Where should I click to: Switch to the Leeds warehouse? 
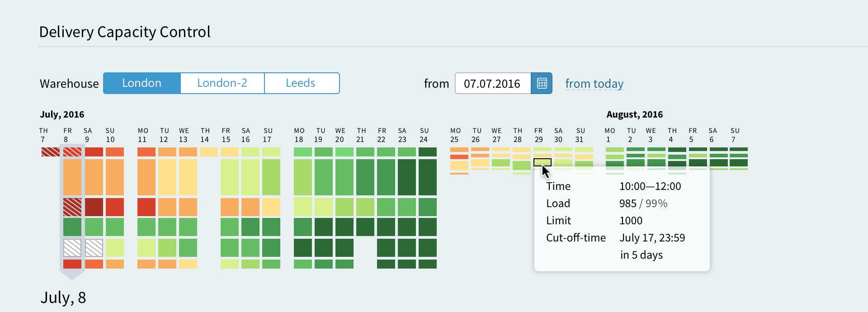click(x=301, y=83)
